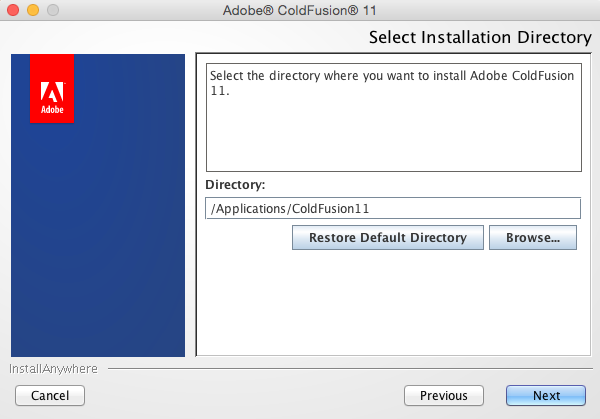Focus the Directory path input field
Screen dimensions: 600x419
click(393, 209)
